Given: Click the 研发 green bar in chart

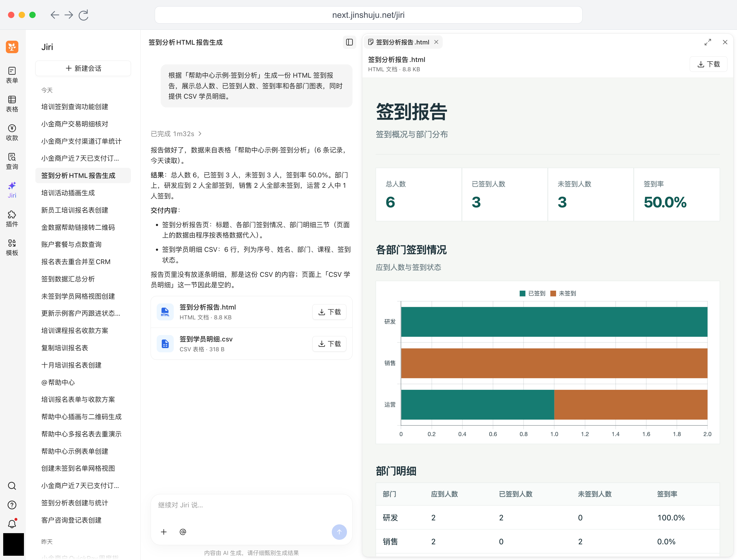Looking at the screenshot, I should point(554,322).
